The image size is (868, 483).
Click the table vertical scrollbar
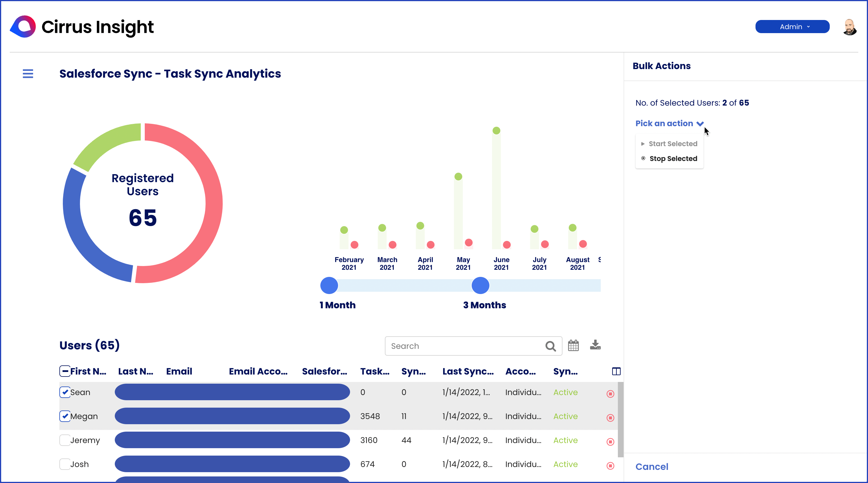[x=620, y=419]
